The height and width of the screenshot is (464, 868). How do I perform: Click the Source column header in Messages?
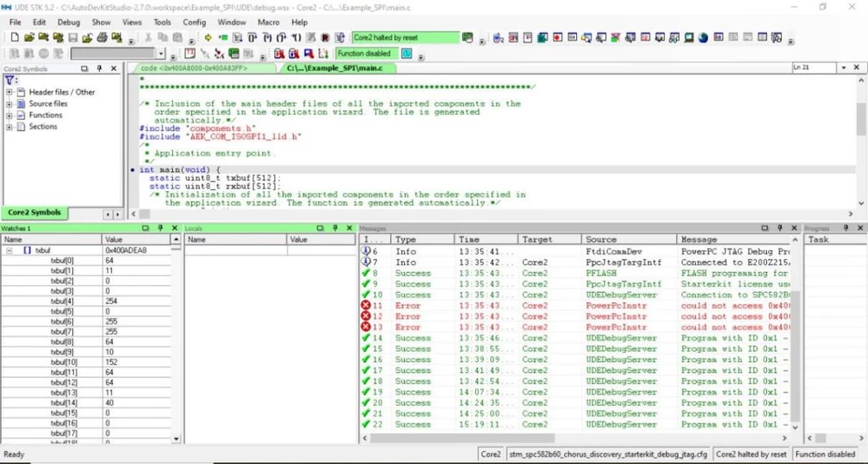[x=629, y=240]
